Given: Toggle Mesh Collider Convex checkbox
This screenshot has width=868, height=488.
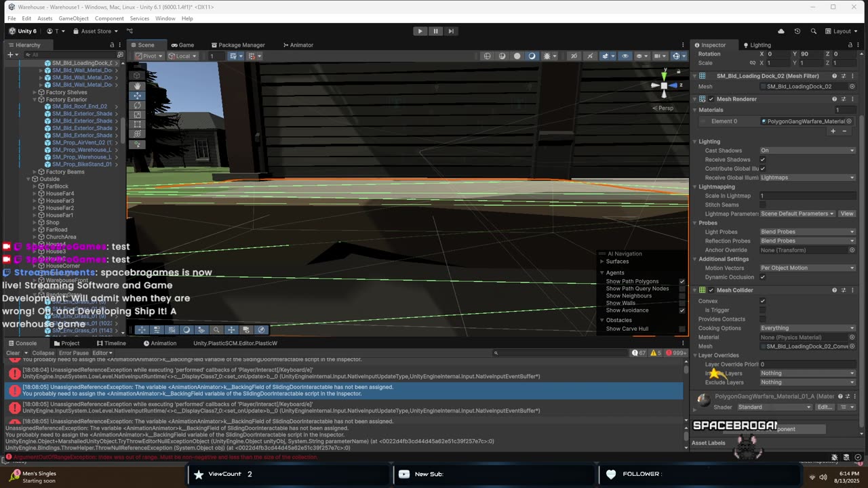Looking at the screenshot, I should point(763,301).
